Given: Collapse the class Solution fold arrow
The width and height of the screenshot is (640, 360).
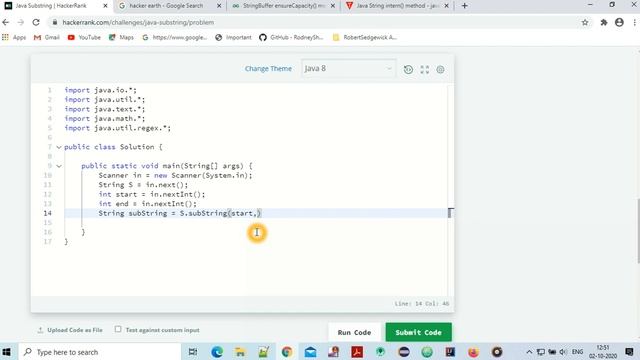Looking at the screenshot, I should [59, 147].
